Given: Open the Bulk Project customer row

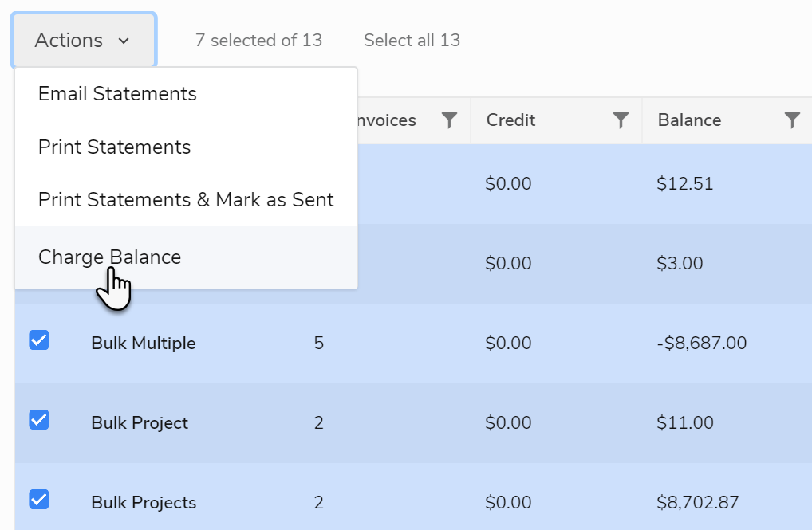Looking at the screenshot, I should click(x=140, y=423).
